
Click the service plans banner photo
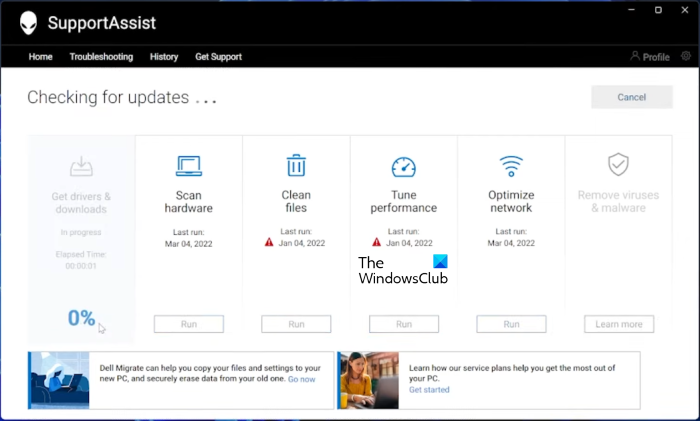click(368, 380)
